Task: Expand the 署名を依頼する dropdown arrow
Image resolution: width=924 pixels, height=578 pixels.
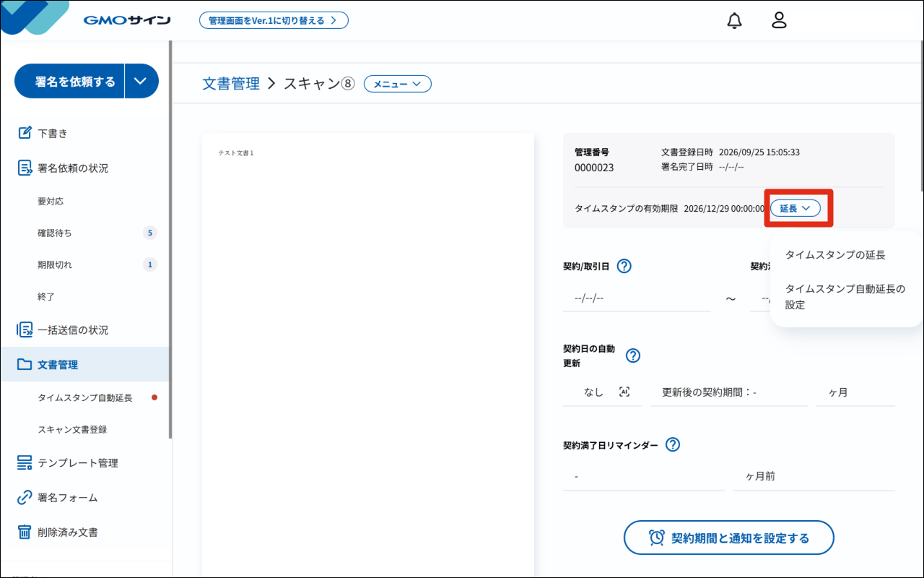Action: [x=141, y=81]
